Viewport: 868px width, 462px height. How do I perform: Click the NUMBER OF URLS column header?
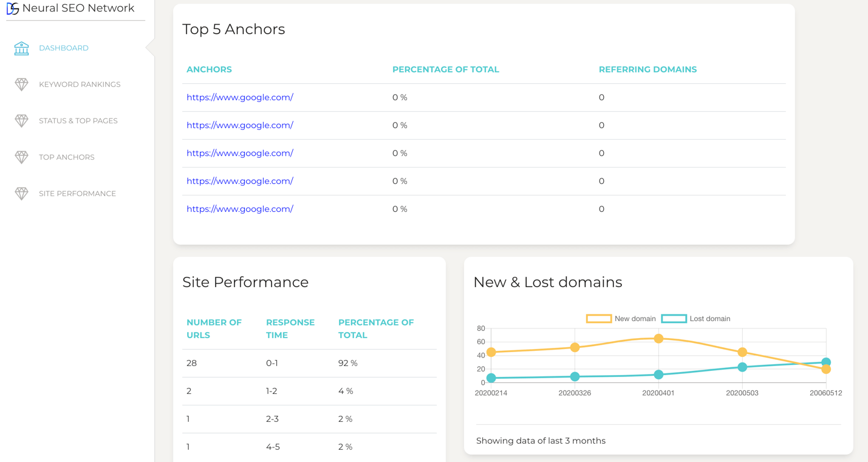(x=214, y=328)
